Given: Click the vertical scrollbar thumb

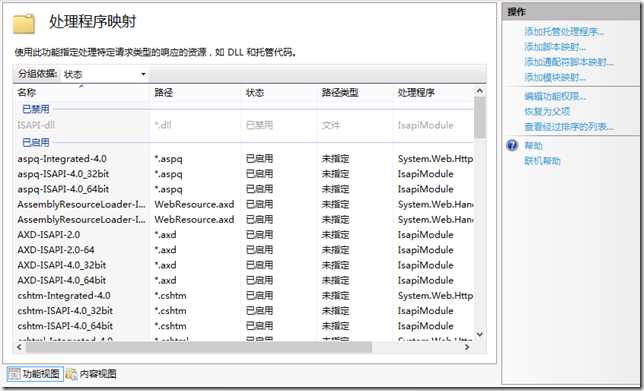Looking at the screenshot, I should click(479, 117).
